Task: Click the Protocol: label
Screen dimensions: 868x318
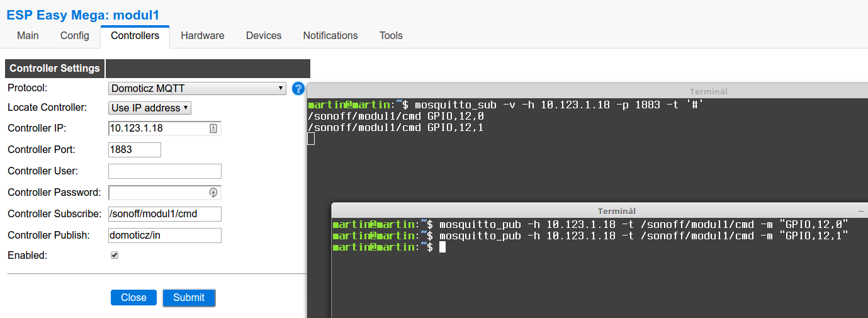Action: [28, 88]
